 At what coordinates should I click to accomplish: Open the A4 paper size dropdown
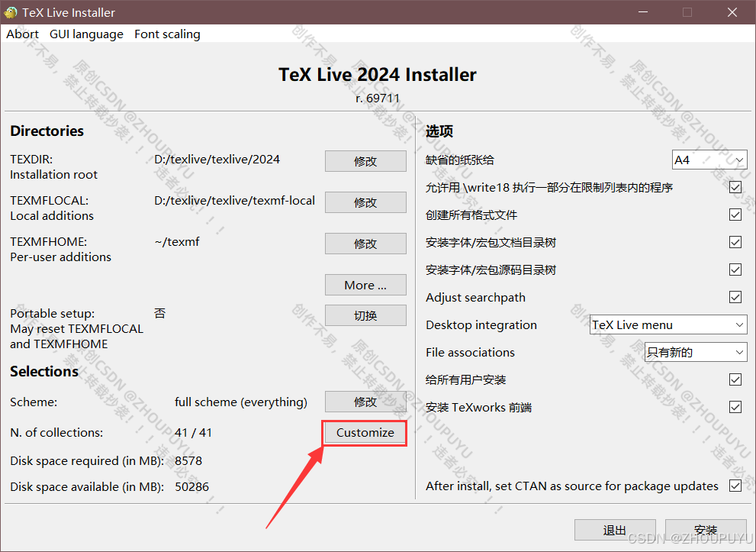pyautogui.click(x=709, y=160)
